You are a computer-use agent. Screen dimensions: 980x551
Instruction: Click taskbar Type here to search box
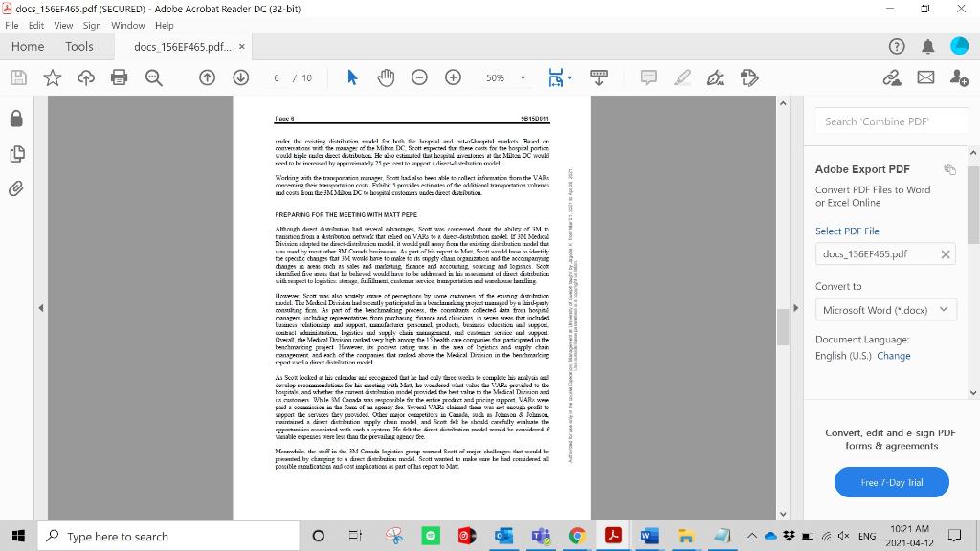coord(168,536)
